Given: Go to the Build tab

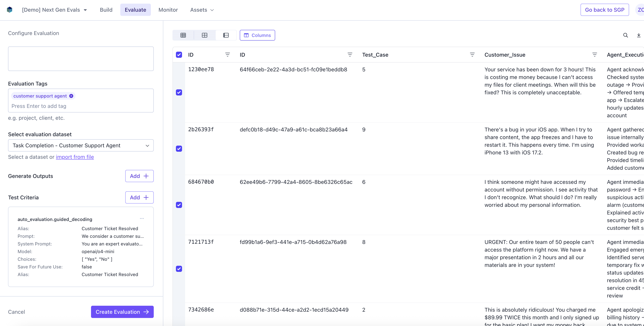Looking at the screenshot, I should 106,10.
